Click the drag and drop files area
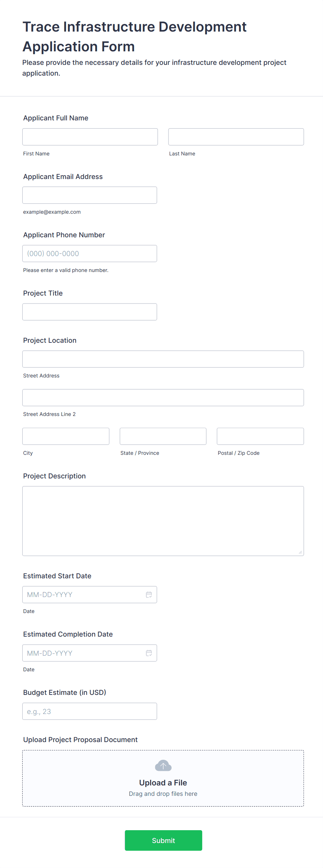The width and height of the screenshot is (323, 868). 163,794
